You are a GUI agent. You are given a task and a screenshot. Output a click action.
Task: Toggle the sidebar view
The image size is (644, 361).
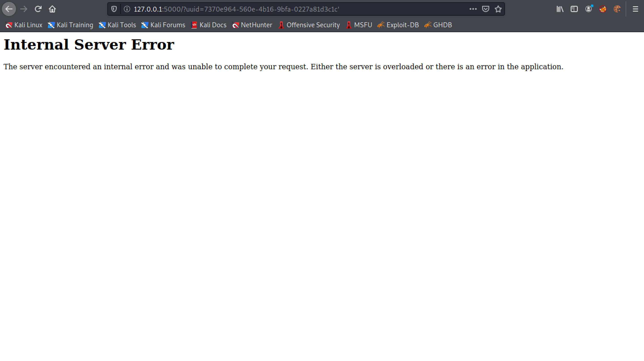pos(574,9)
